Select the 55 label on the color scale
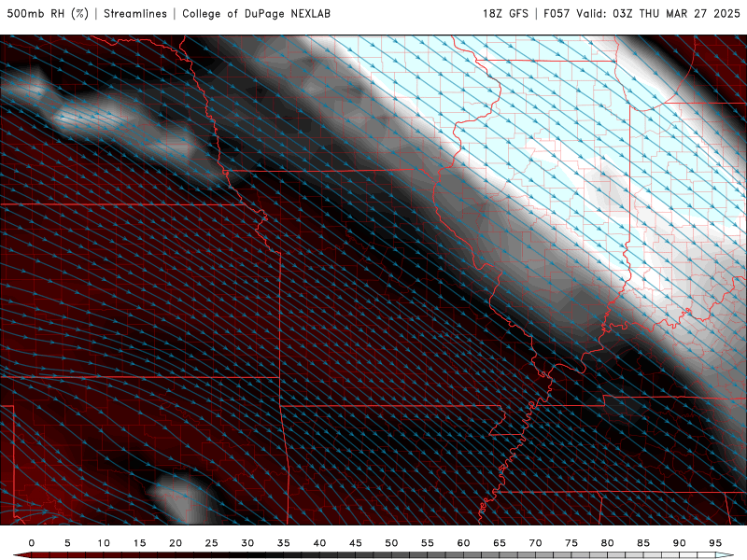The width and height of the screenshot is (747, 560). pyautogui.click(x=428, y=543)
